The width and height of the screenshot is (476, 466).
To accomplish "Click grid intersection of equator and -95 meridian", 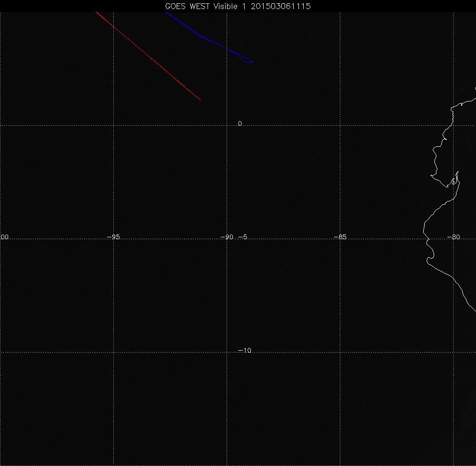I will [x=113, y=125].
